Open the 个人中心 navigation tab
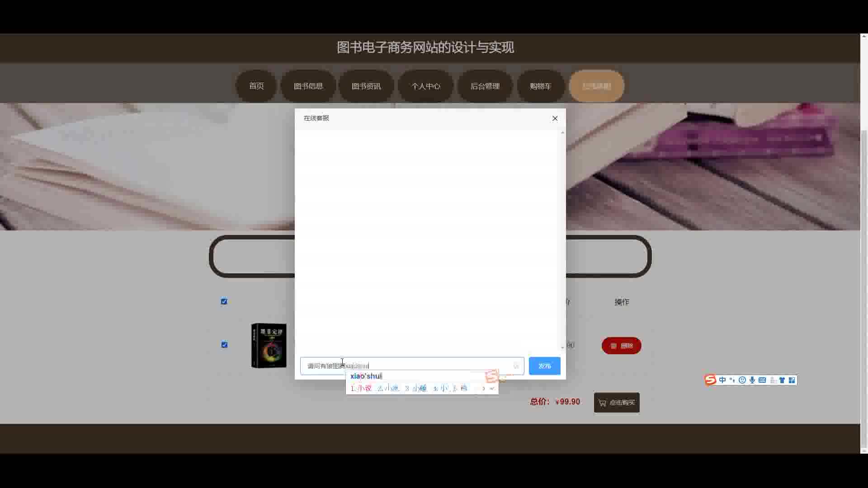This screenshot has width=868, height=488. point(425,86)
